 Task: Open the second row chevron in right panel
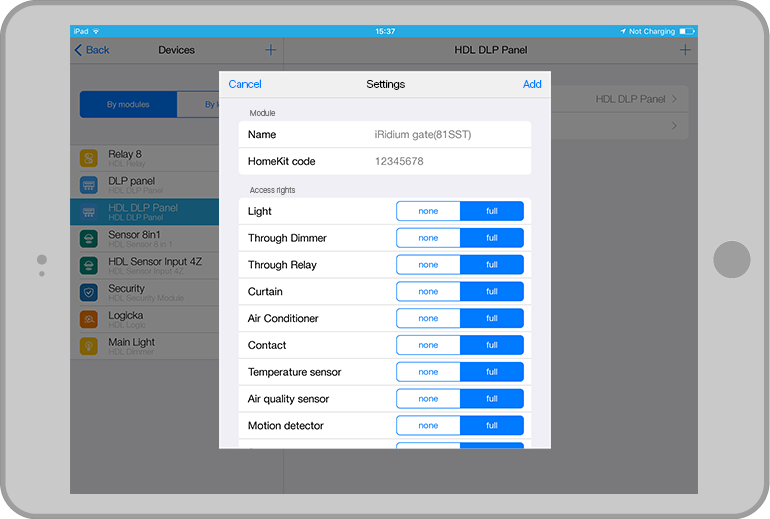coord(675,126)
